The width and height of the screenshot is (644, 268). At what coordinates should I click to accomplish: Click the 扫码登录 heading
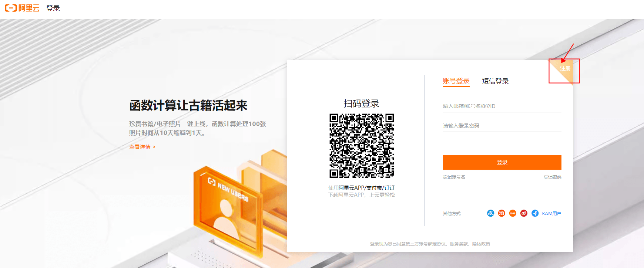pyautogui.click(x=362, y=104)
